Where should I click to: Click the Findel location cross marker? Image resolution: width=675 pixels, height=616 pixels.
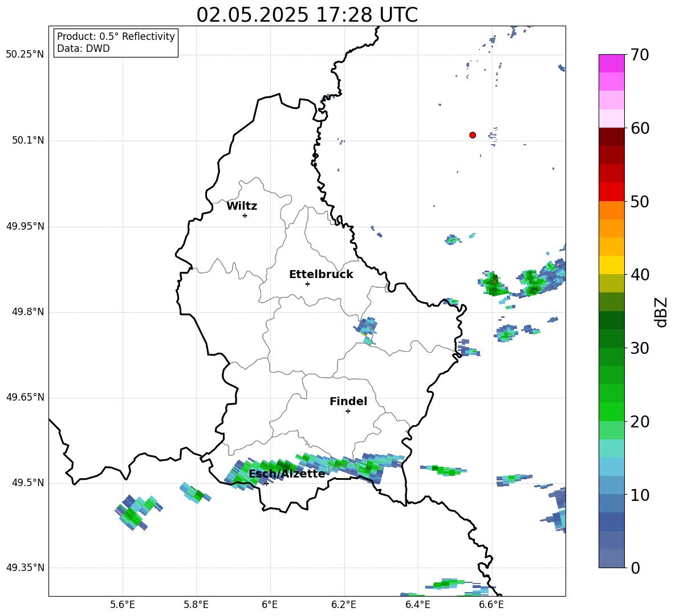coord(348,411)
